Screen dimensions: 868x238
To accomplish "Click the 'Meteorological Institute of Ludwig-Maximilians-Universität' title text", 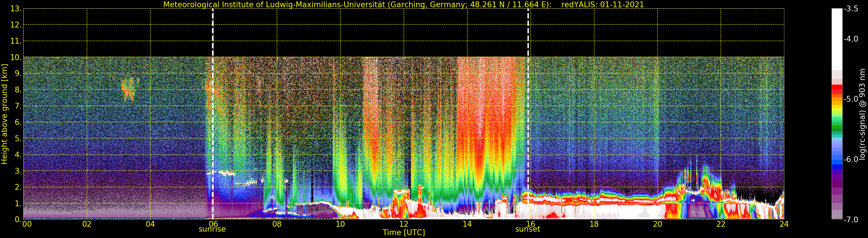I will click(274, 5).
